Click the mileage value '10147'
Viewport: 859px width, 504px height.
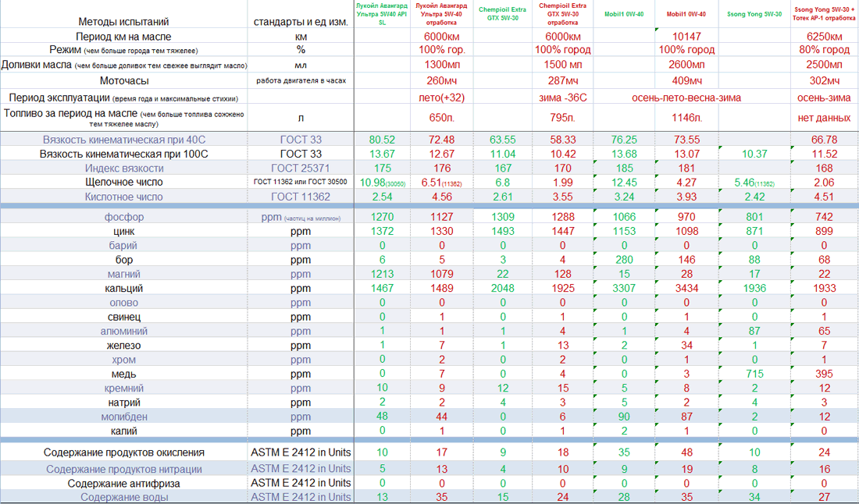(x=686, y=37)
